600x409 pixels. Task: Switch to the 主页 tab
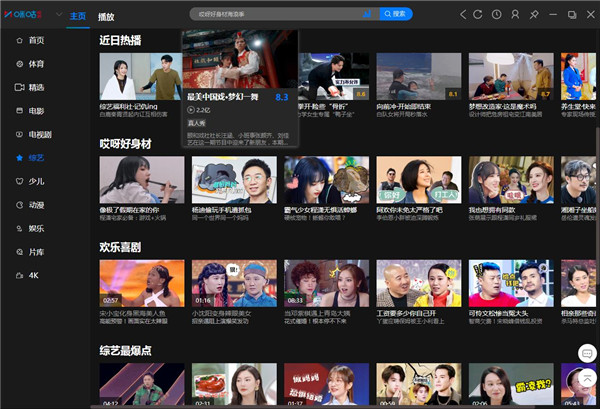coord(78,16)
